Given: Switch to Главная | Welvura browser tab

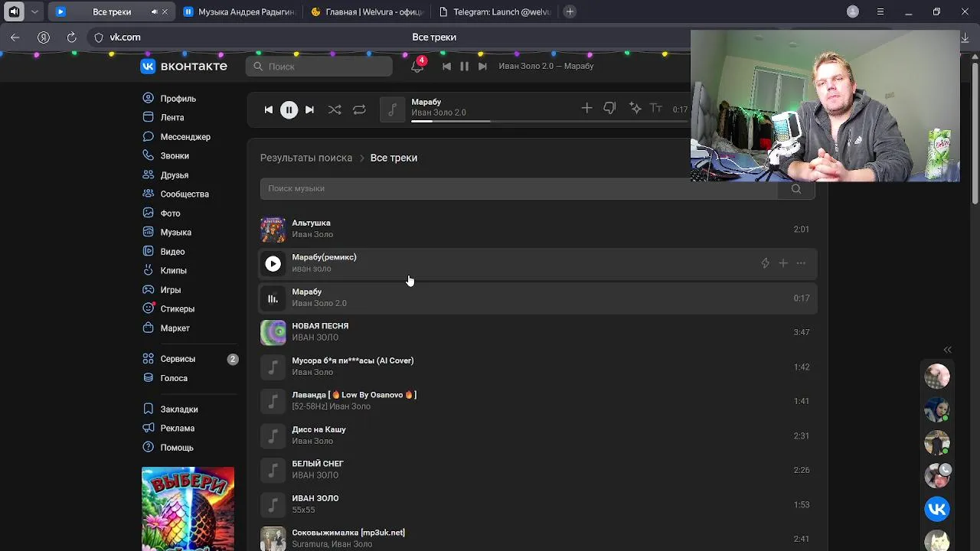Looking at the screenshot, I should pyautogui.click(x=367, y=11).
